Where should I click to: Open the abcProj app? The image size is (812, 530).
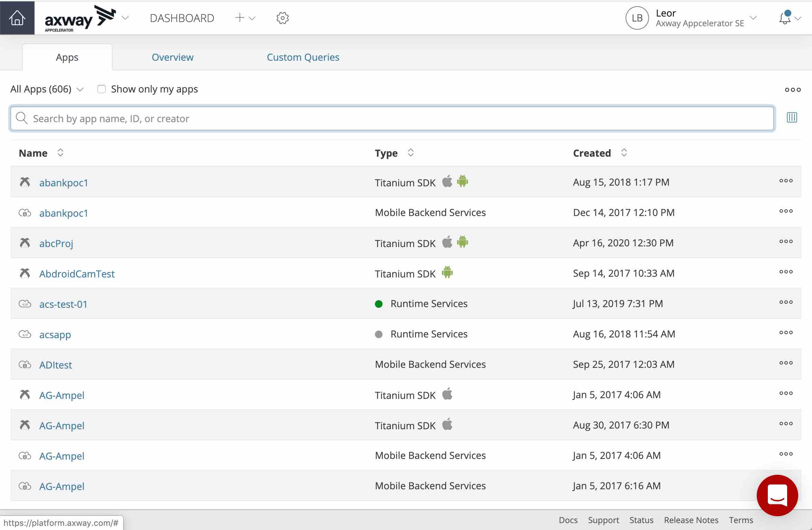coord(56,243)
